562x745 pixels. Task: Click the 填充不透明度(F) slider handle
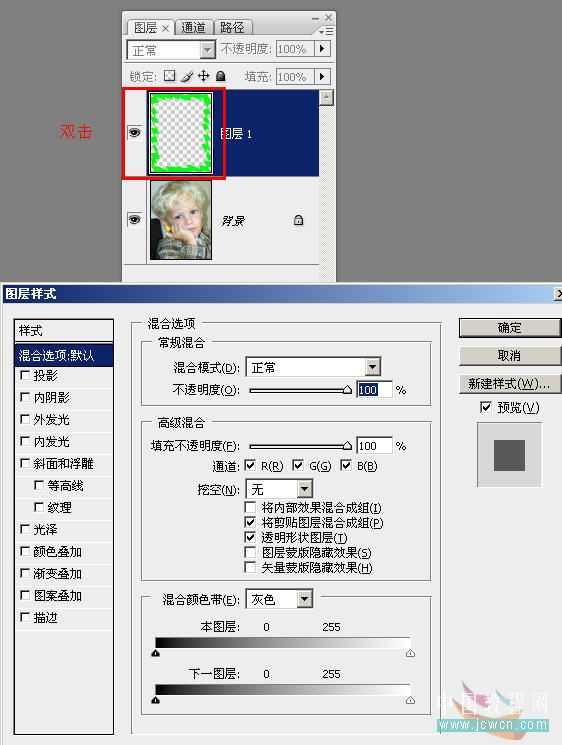347,446
